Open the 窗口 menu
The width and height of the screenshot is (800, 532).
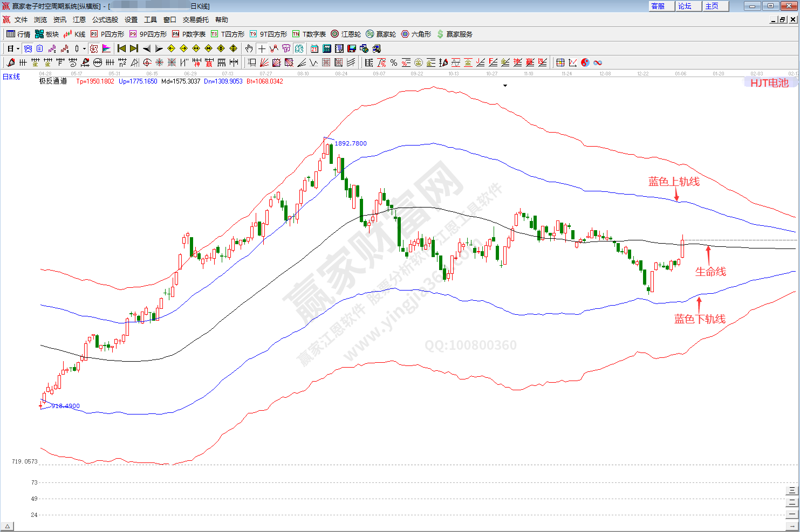click(x=170, y=20)
